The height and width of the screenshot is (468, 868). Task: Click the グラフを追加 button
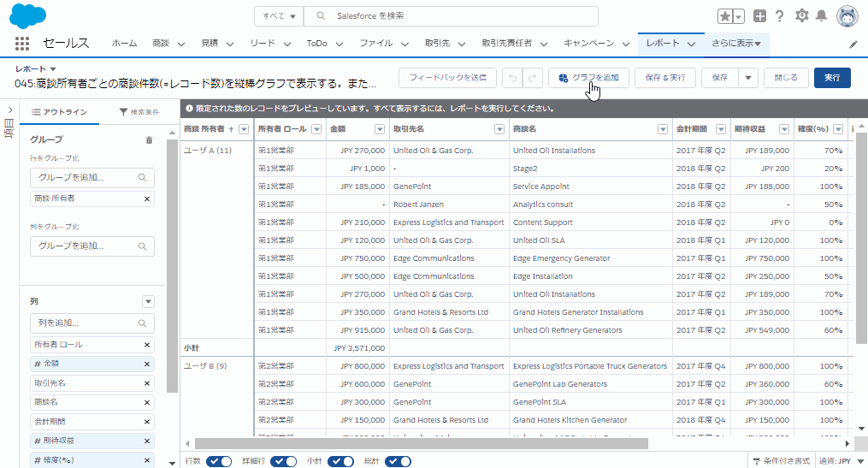(589, 78)
